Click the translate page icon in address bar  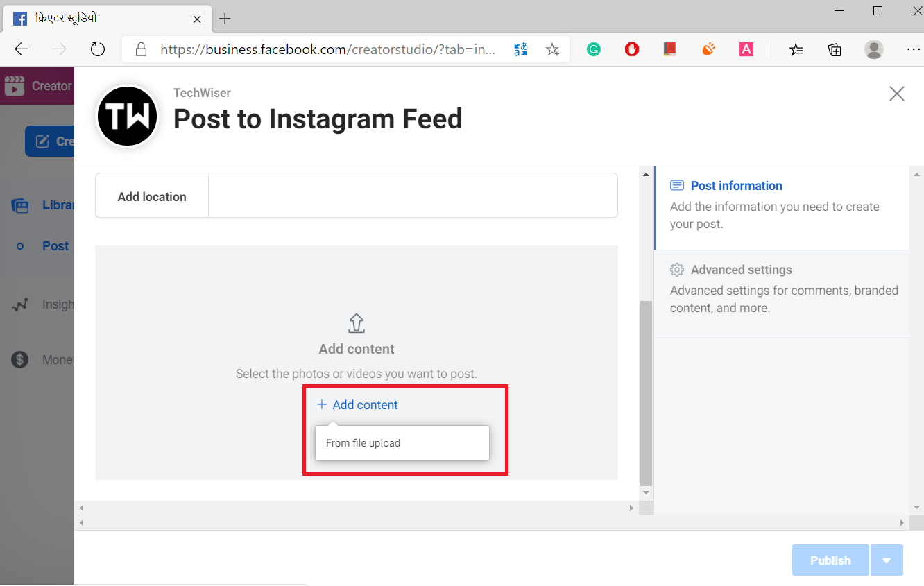520,49
